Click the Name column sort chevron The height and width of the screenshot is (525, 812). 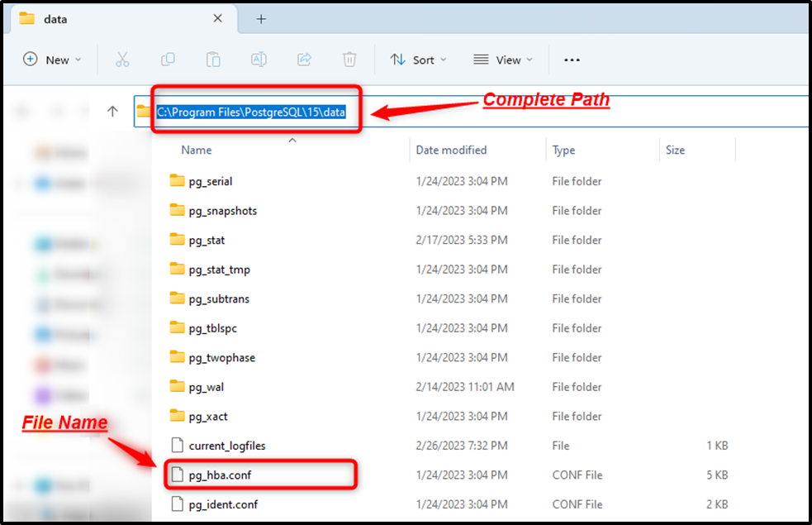click(292, 141)
